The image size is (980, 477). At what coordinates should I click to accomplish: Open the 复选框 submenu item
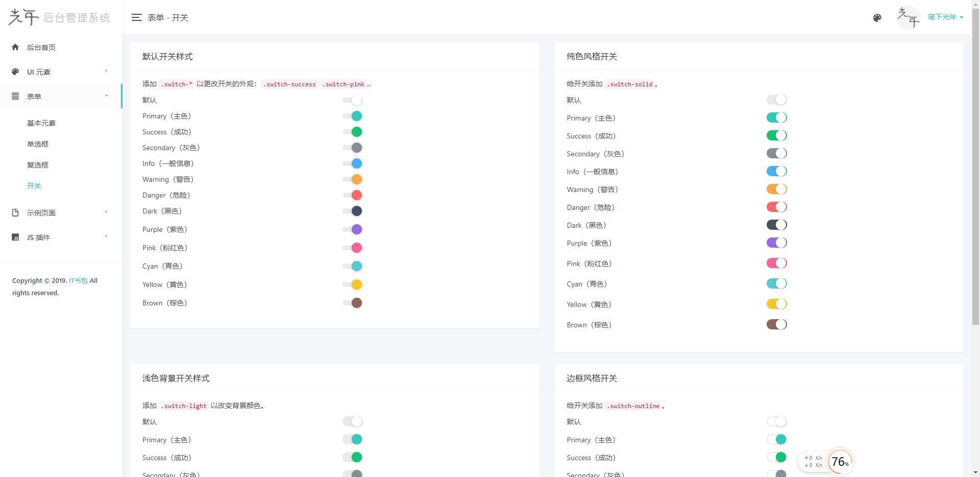(x=38, y=165)
